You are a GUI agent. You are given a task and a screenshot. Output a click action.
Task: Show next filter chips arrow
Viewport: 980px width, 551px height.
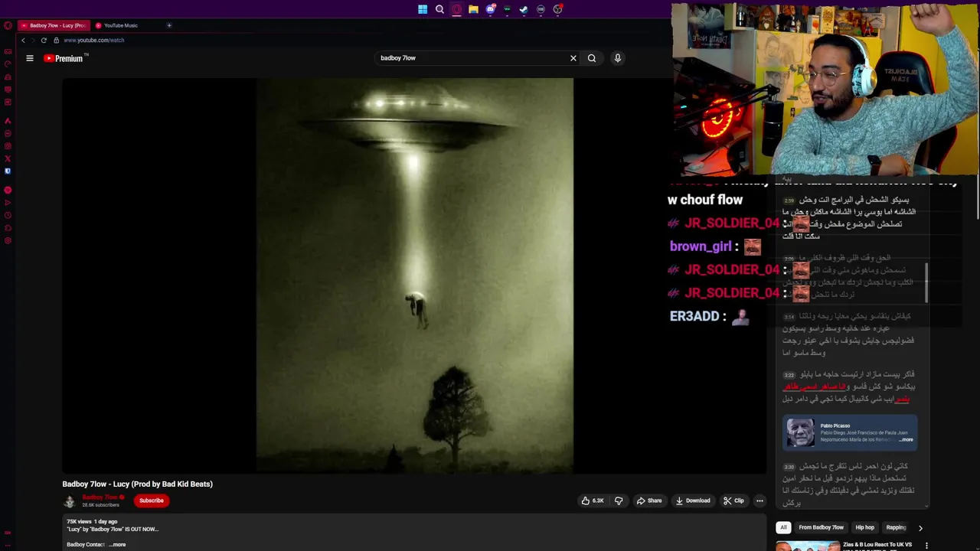coord(920,527)
